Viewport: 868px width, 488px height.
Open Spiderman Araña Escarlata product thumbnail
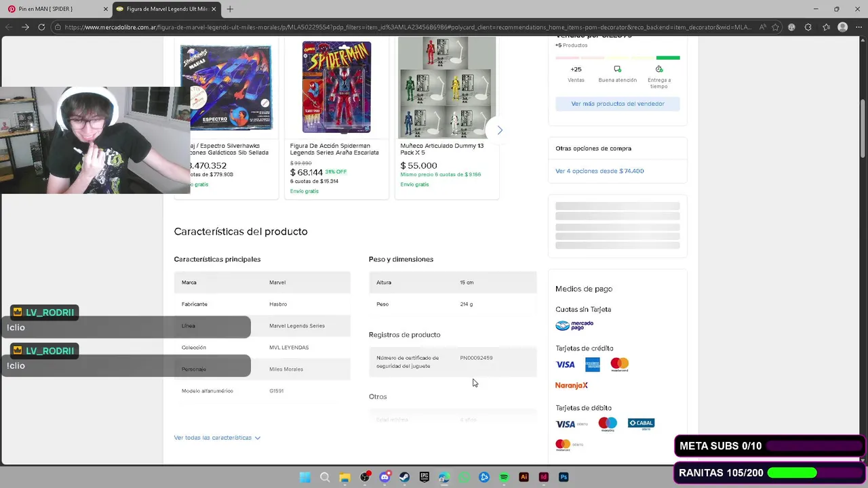point(336,87)
